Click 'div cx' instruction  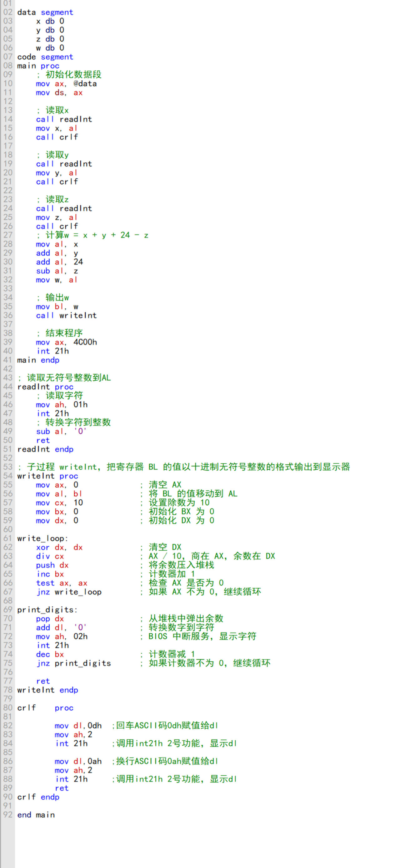coord(50,556)
